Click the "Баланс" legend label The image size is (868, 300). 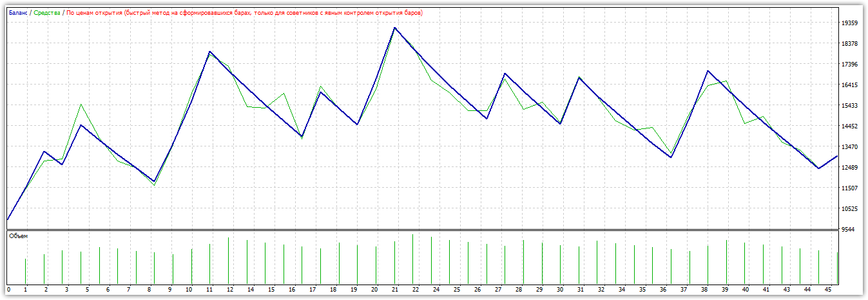click(18, 13)
